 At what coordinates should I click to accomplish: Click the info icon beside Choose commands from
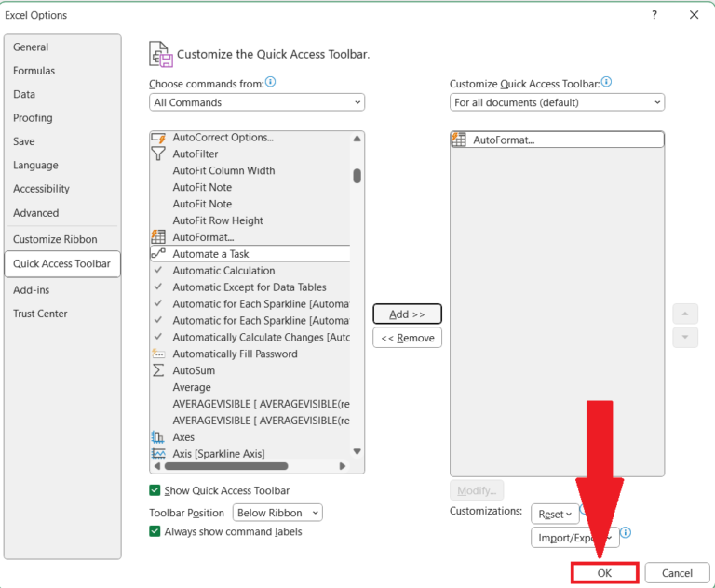click(x=271, y=83)
